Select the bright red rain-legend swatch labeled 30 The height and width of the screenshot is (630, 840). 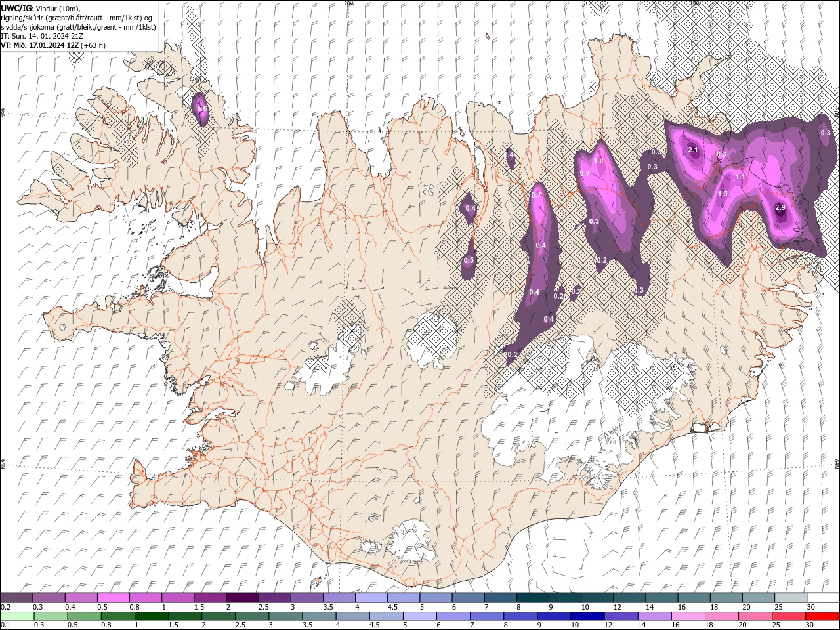[x=823, y=616]
